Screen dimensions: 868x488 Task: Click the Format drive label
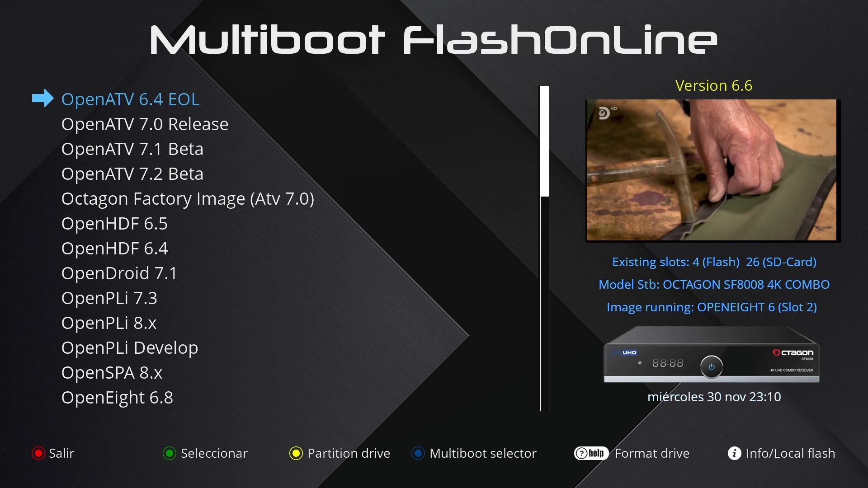click(652, 453)
